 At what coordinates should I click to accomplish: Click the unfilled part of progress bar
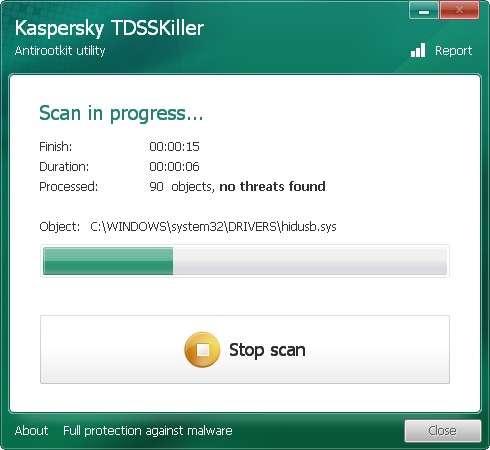pyautogui.click(x=310, y=261)
